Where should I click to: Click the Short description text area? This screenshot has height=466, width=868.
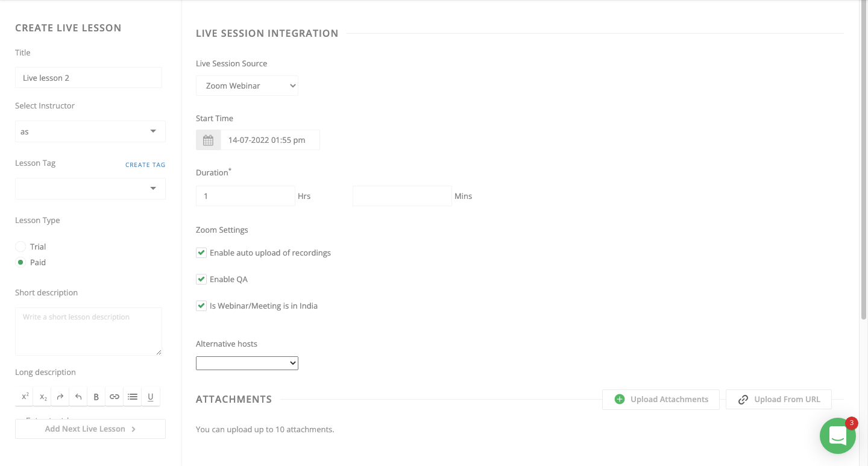(x=89, y=332)
